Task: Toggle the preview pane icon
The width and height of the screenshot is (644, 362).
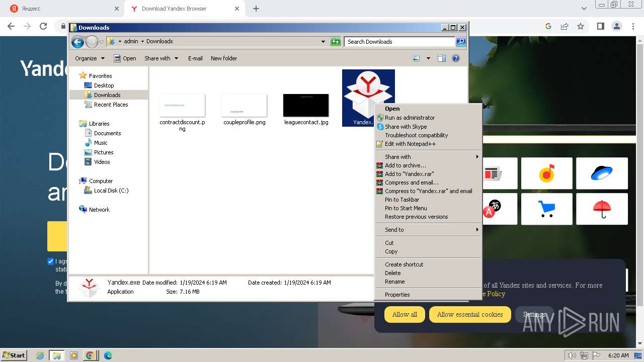Action: [442, 58]
